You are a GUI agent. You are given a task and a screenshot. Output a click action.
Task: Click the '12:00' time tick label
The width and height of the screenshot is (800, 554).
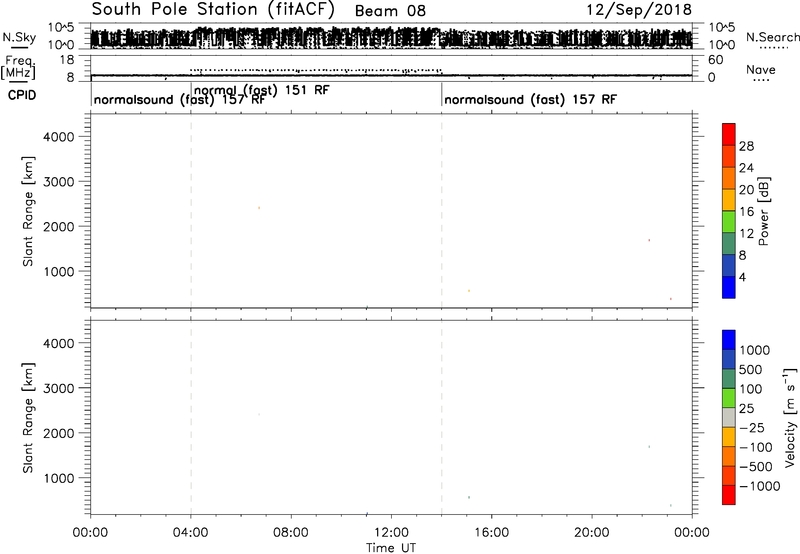[391, 533]
